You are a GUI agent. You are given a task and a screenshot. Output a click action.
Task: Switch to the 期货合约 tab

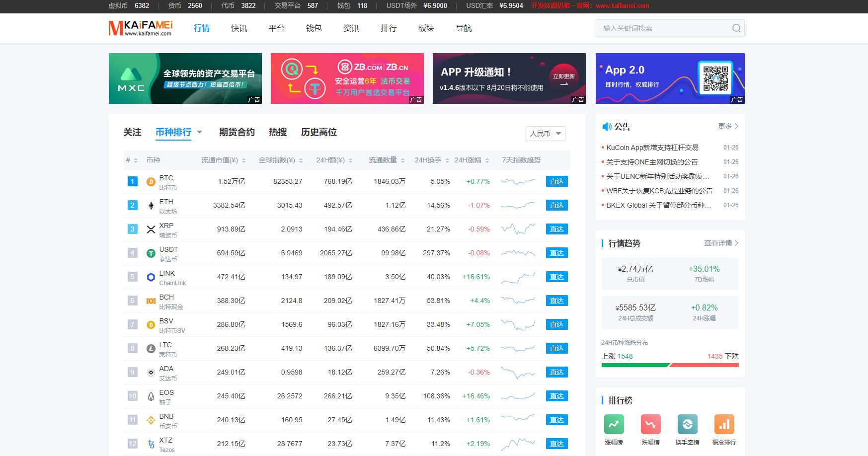237,132
